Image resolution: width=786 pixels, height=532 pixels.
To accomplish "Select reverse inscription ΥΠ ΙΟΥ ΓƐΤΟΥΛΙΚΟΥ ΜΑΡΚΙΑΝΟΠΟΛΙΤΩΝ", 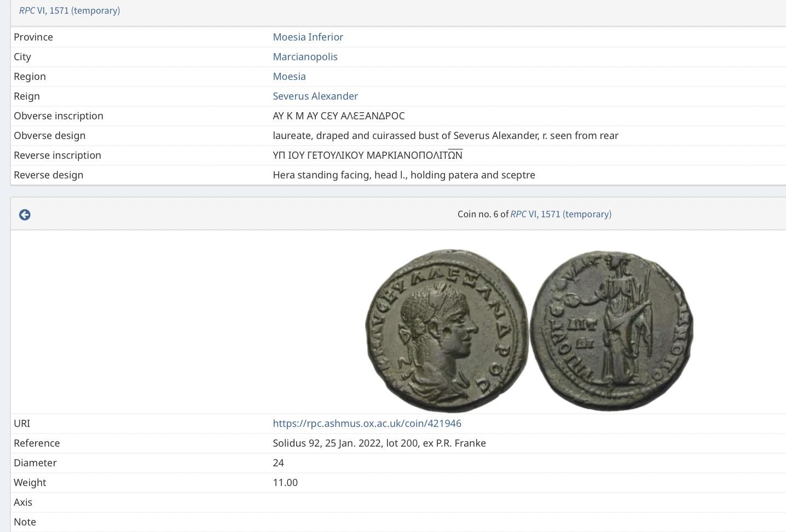I will pyautogui.click(x=367, y=155).
